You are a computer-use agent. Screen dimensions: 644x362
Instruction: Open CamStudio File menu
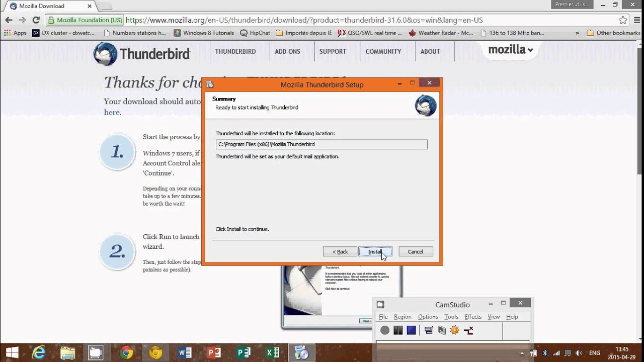click(x=383, y=317)
